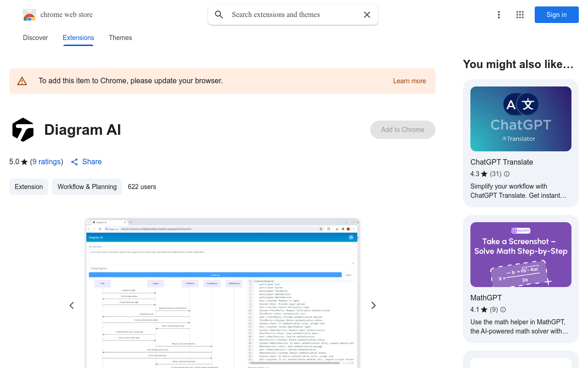Open the Workflow & Planning category
This screenshot has height=368, width=588.
pos(87,187)
